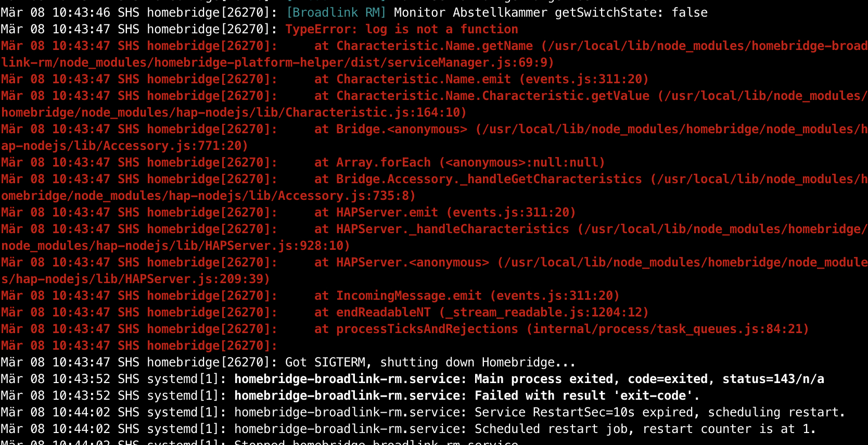The height and width of the screenshot is (445, 868).
Task: Click the endReadableNT stack entry
Action: tap(384, 312)
